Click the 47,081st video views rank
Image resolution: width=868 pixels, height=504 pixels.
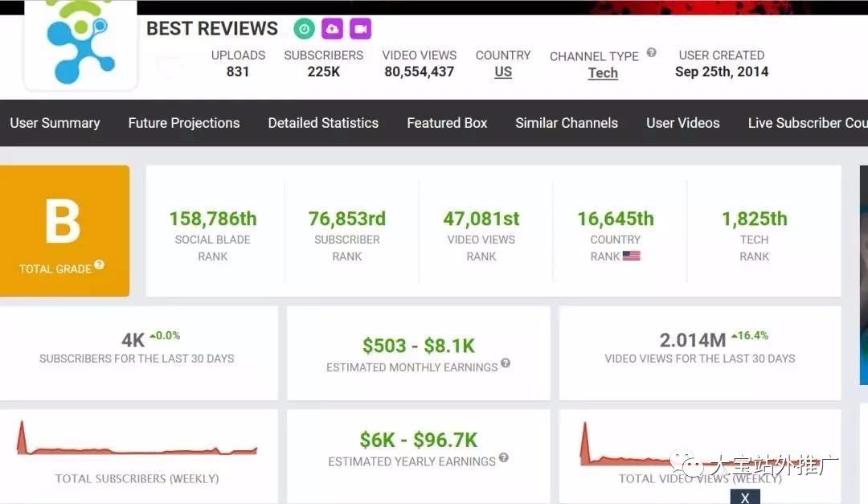point(481,219)
